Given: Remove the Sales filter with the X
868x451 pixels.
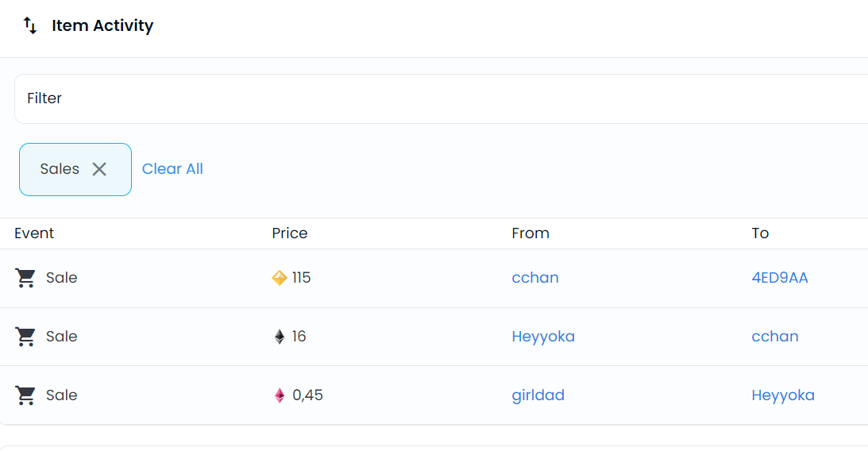Looking at the screenshot, I should click(99, 169).
